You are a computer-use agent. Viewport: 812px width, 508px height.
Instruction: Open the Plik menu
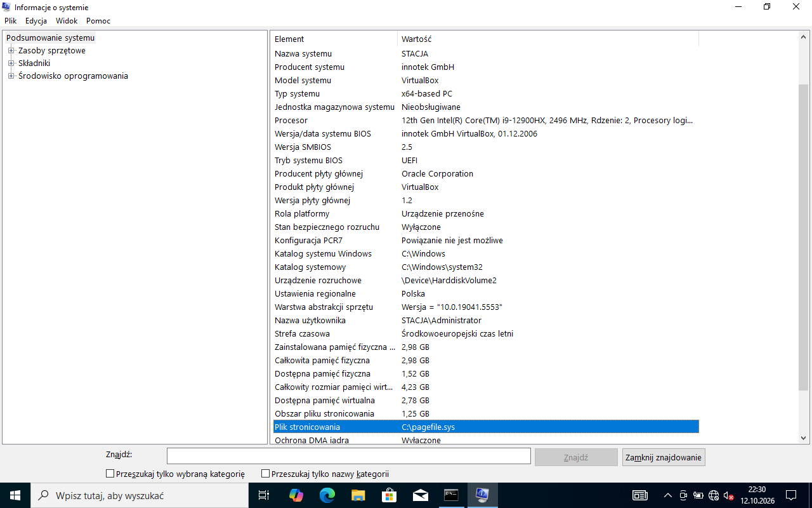[11, 21]
